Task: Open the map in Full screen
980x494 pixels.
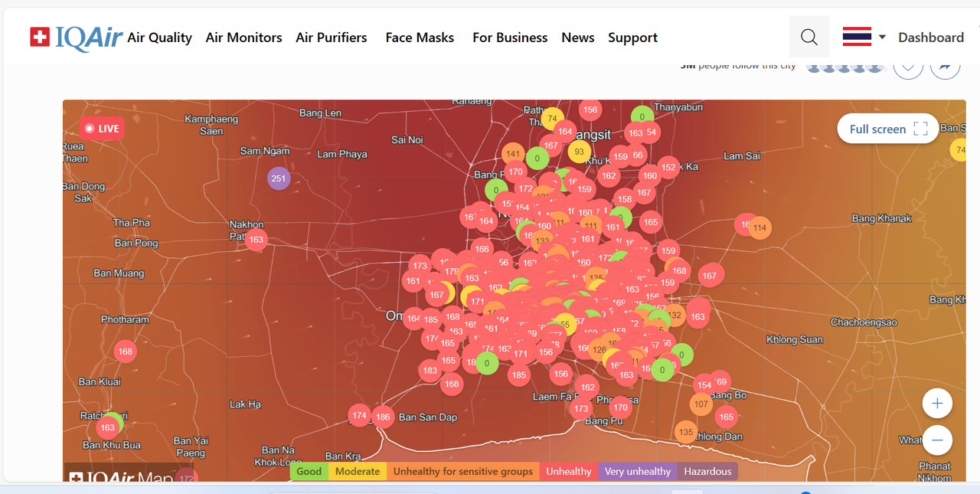Action: tap(888, 129)
